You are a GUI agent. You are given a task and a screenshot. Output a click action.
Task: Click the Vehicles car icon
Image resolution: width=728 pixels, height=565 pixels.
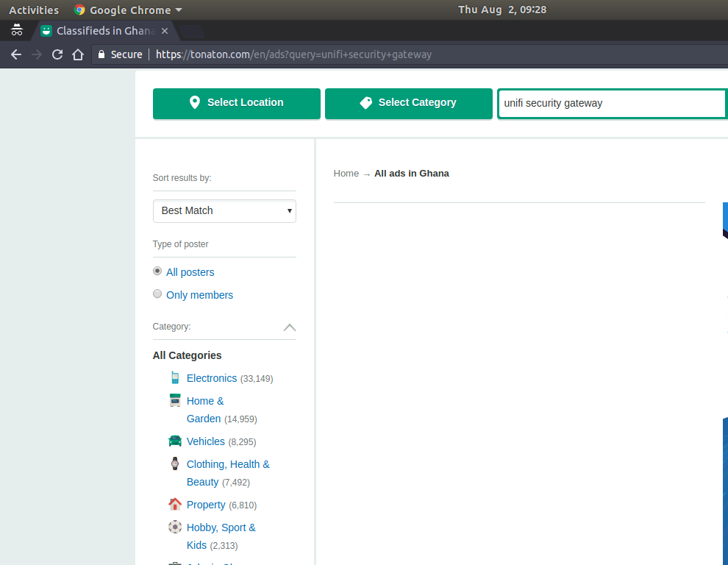175,441
